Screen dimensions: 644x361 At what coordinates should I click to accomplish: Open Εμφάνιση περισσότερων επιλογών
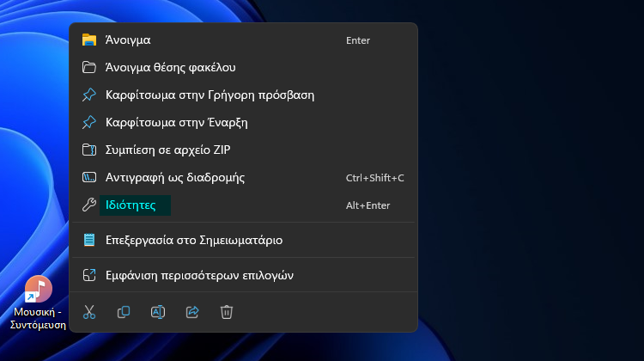(x=244, y=275)
